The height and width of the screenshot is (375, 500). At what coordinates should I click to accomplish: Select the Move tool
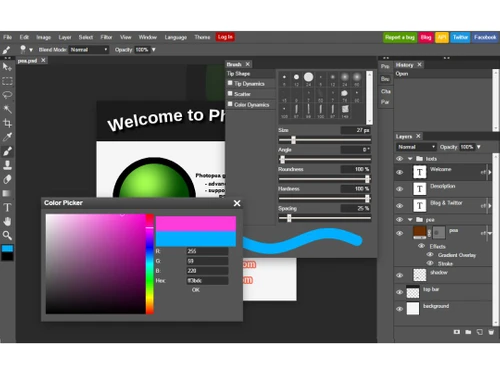click(7, 67)
